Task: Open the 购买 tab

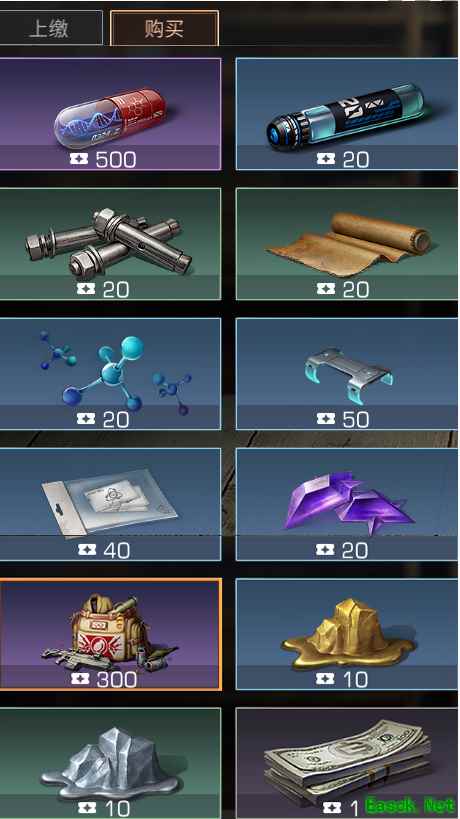Action: 164,29
